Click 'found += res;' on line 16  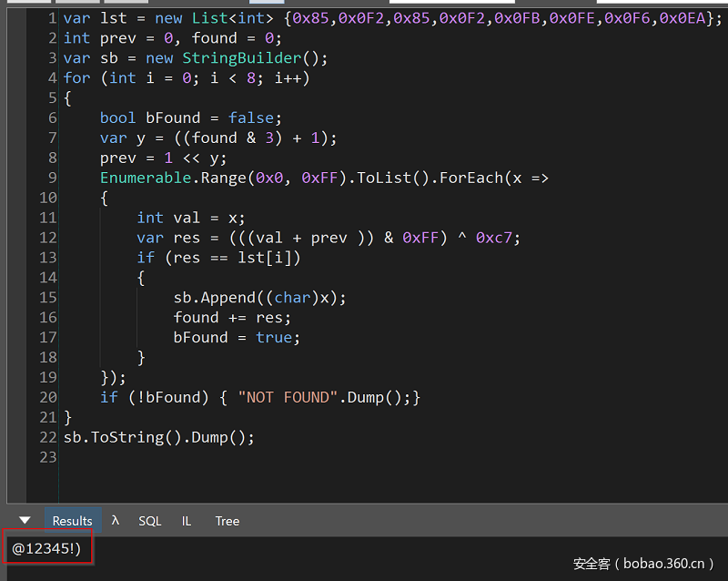pos(232,318)
